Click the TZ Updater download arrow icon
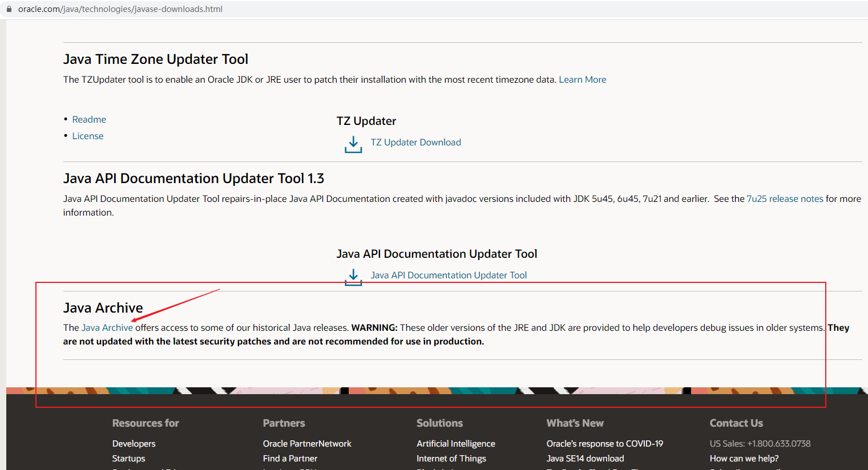This screenshot has height=470, width=868. click(353, 144)
